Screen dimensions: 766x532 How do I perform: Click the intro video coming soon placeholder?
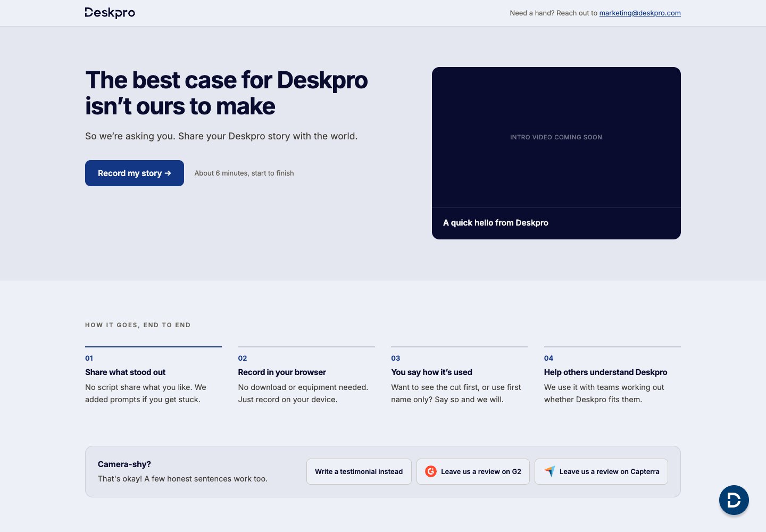click(x=556, y=137)
